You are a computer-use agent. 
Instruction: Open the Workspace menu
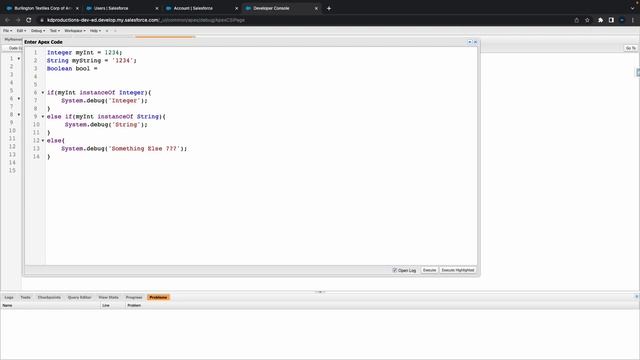coord(75,31)
